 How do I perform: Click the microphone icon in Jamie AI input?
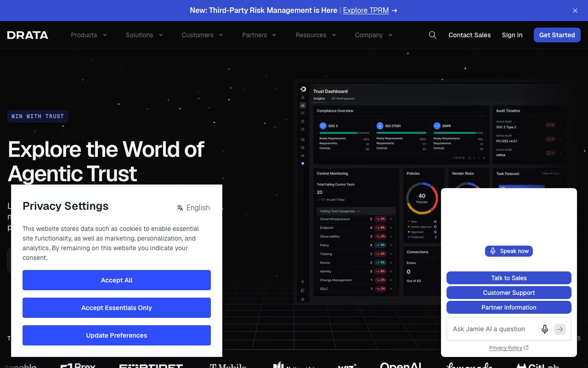[545, 329]
